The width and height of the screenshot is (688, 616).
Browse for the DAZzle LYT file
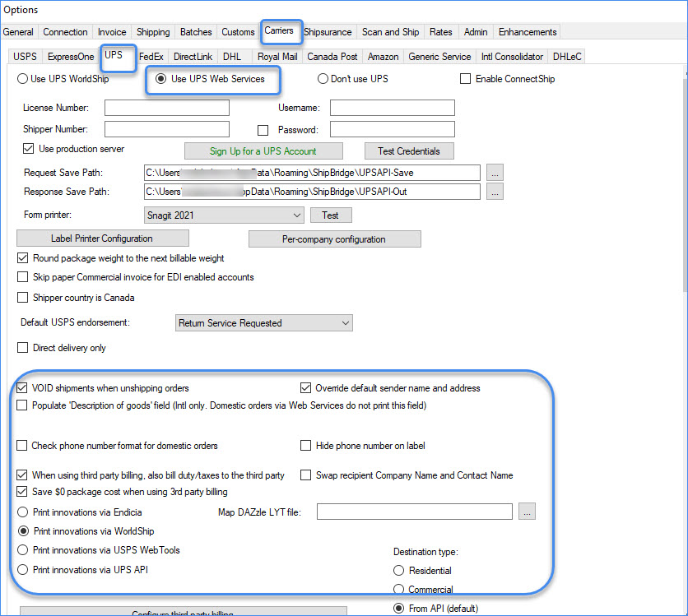[527, 512]
